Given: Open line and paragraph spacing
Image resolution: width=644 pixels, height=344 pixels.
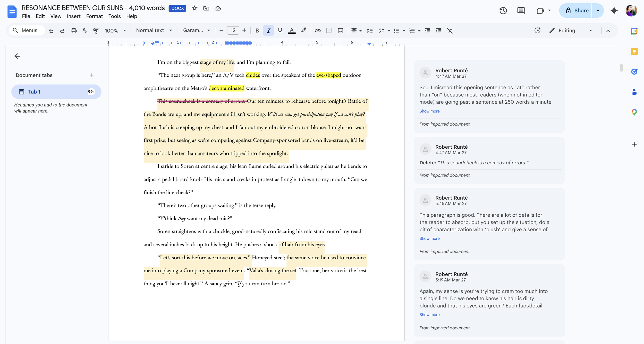Looking at the screenshot, I should point(370,31).
